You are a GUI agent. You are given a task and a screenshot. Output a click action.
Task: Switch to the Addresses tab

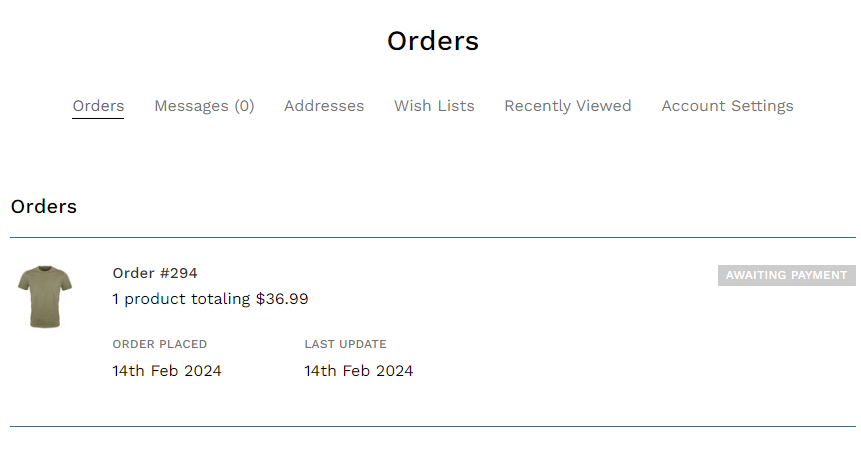[324, 106]
